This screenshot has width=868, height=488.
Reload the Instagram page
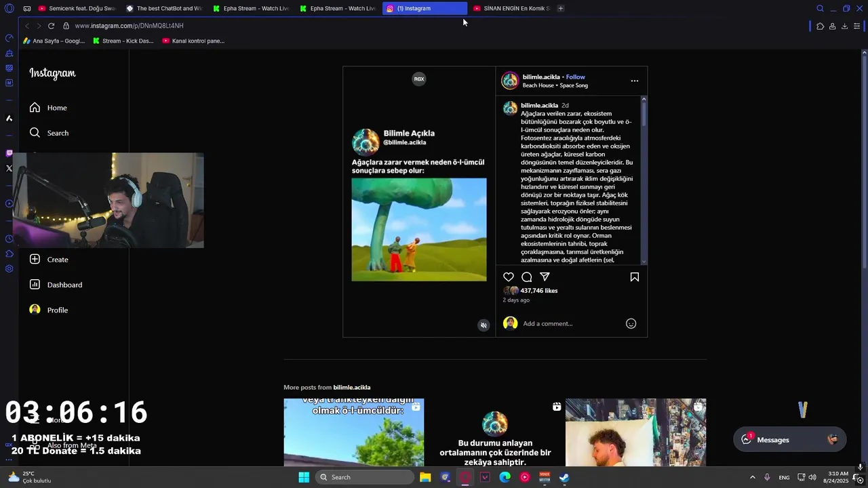pyautogui.click(x=51, y=26)
